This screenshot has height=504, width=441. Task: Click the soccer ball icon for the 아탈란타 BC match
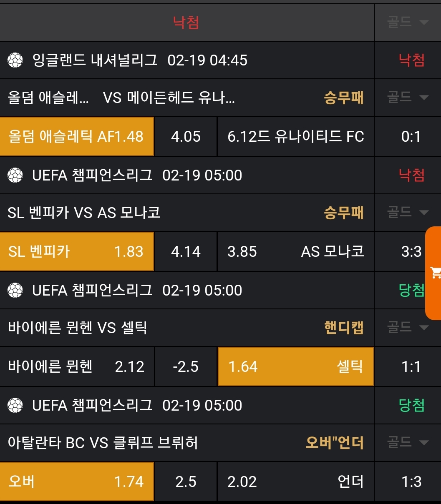click(15, 405)
